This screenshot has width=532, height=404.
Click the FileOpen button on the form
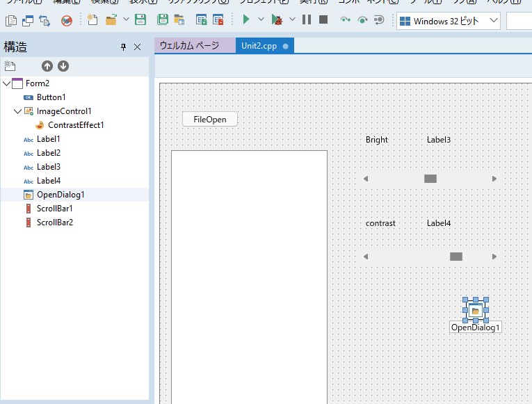(209, 120)
